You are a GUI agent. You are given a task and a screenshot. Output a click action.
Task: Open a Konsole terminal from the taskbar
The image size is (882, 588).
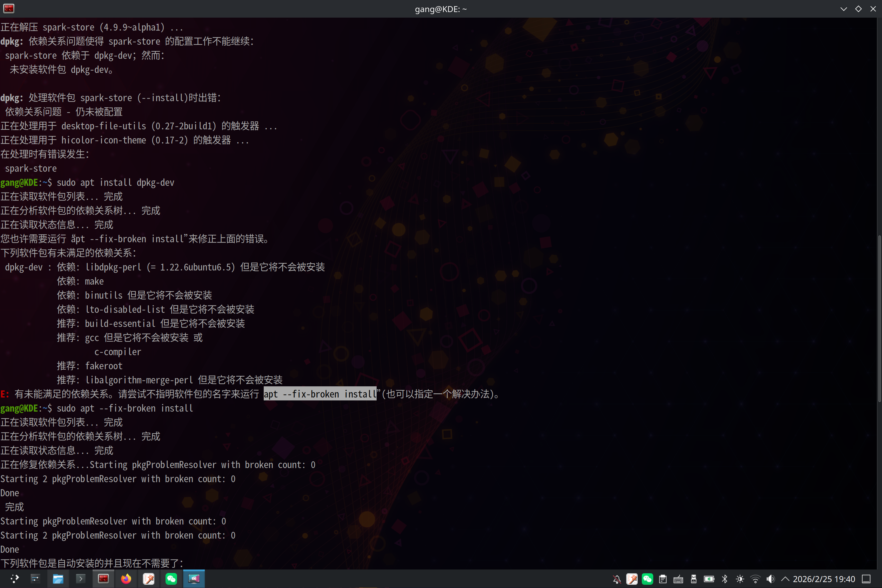point(80,579)
